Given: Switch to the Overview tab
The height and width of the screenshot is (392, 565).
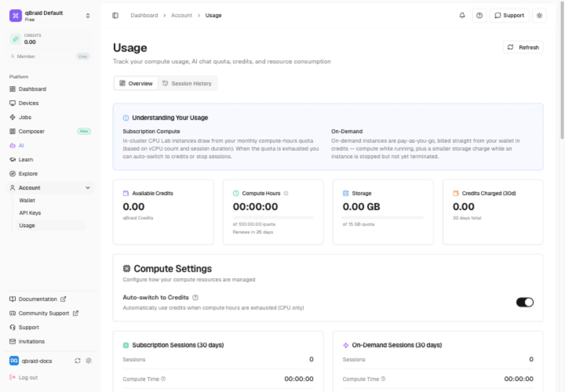Looking at the screenshot, I should (136, 83).
